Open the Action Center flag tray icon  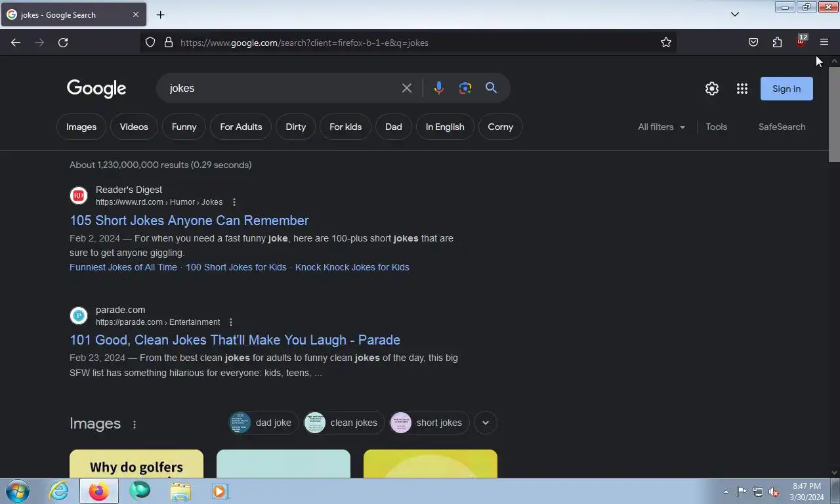(742, 492)
